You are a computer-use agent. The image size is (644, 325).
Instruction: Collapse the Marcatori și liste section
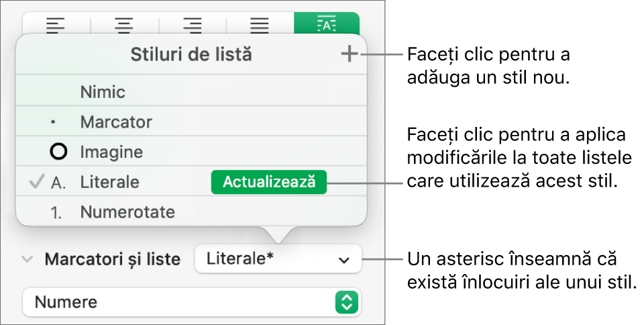coord(27,259)
